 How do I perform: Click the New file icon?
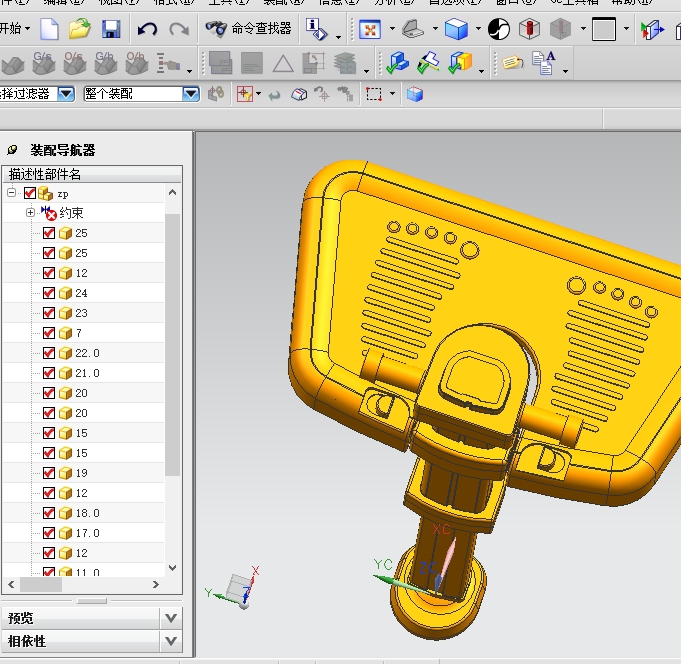[x=49, y=29]
